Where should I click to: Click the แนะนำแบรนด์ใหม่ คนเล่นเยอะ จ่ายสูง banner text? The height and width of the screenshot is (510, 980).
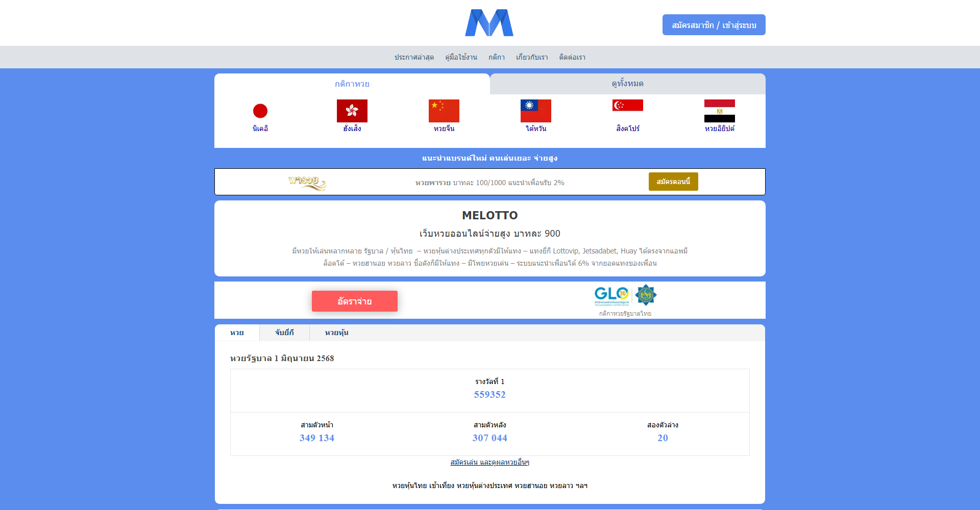pyautogui.click(x=490, y=158)
